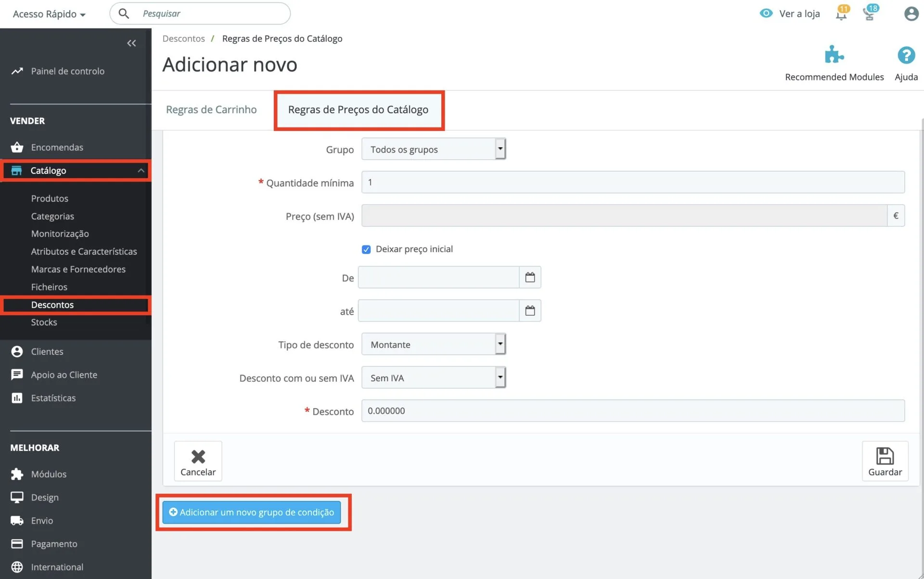Uncheck Deixar preço inicial checkbox
The width and height of the screenshot is (924, 579).
[x=366, y=249]
